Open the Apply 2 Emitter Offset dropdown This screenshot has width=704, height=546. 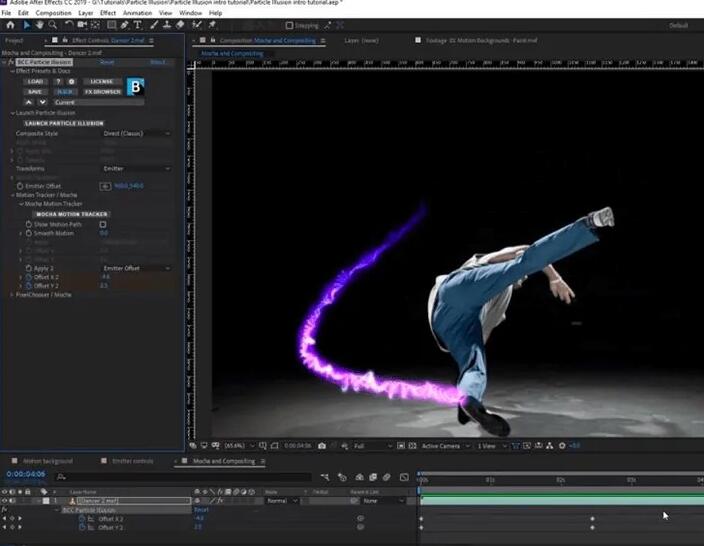pyautogui.click(x=136, y=268)
